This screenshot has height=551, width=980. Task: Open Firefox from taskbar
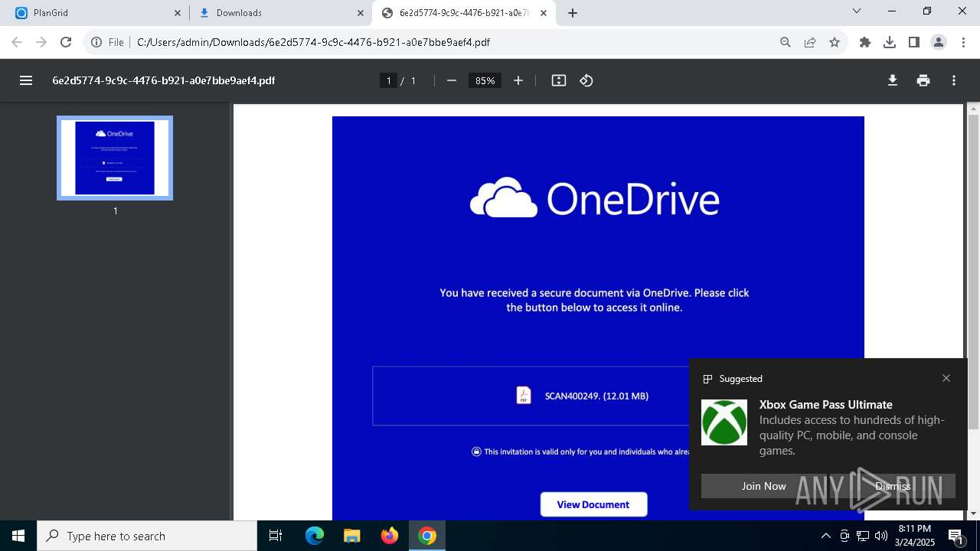(x=390, y=536)
